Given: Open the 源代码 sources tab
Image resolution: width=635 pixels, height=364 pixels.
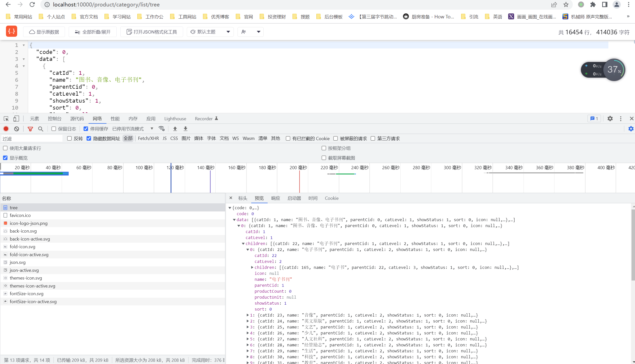Looking at the screenshot, I should point(77,119).
